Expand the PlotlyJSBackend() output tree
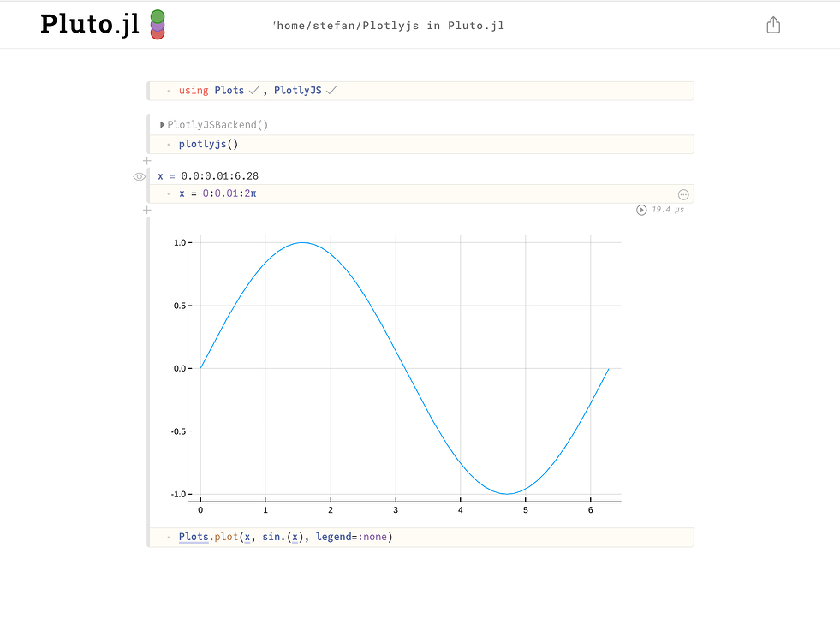Viewport: 840px width, 642px height. coord(163,125)
